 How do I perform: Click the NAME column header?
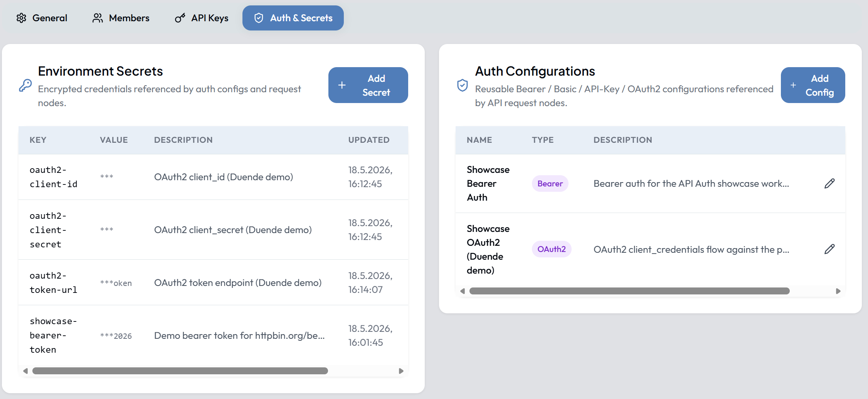(x=479, y=140)
